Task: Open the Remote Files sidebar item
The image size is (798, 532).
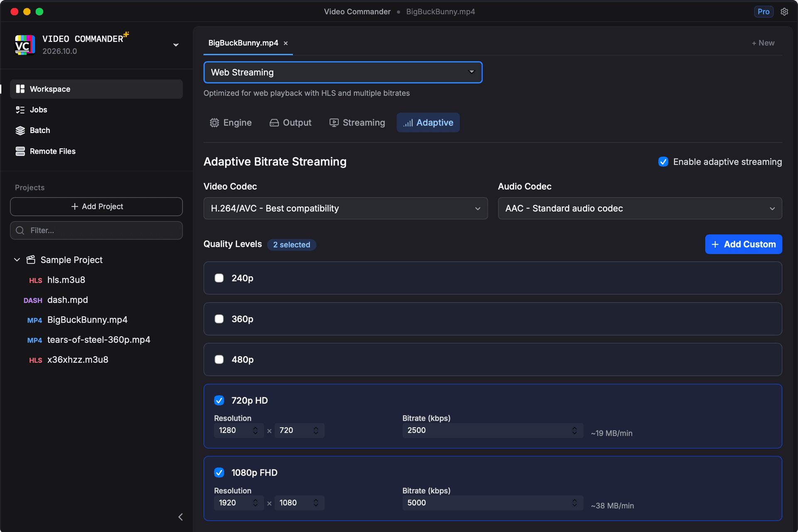Action: [x=96, y=151]
